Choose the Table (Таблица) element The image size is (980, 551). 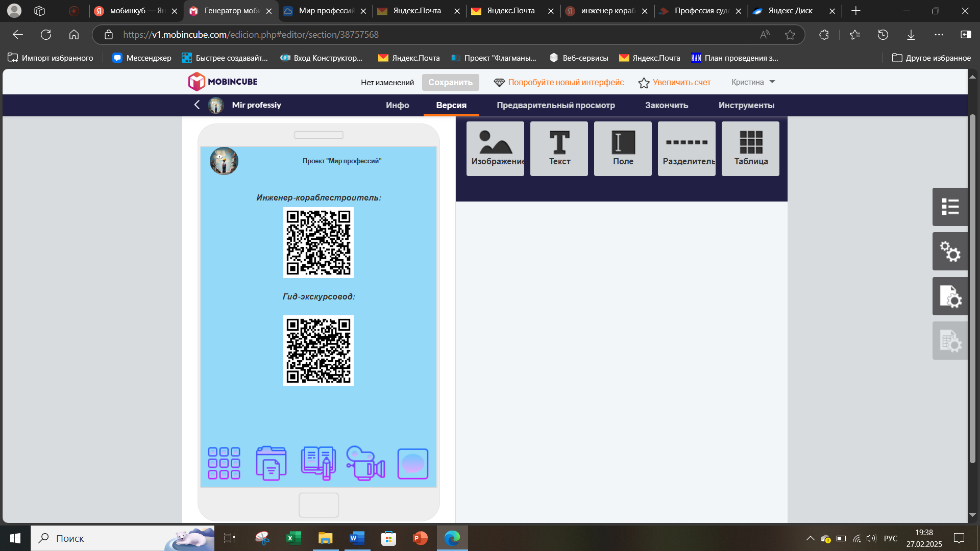(x=750, y=148)
